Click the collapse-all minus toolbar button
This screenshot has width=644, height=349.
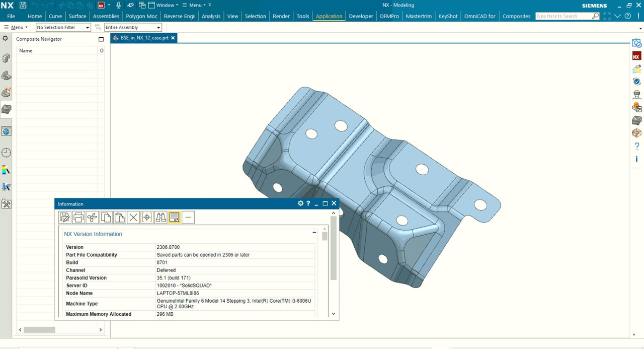188,217
